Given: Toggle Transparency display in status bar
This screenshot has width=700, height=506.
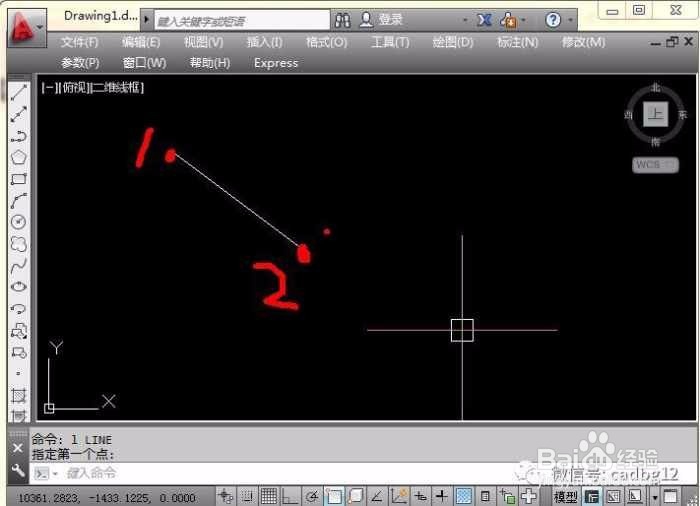Looking at the screenshot, I should [x=463, y=496].
